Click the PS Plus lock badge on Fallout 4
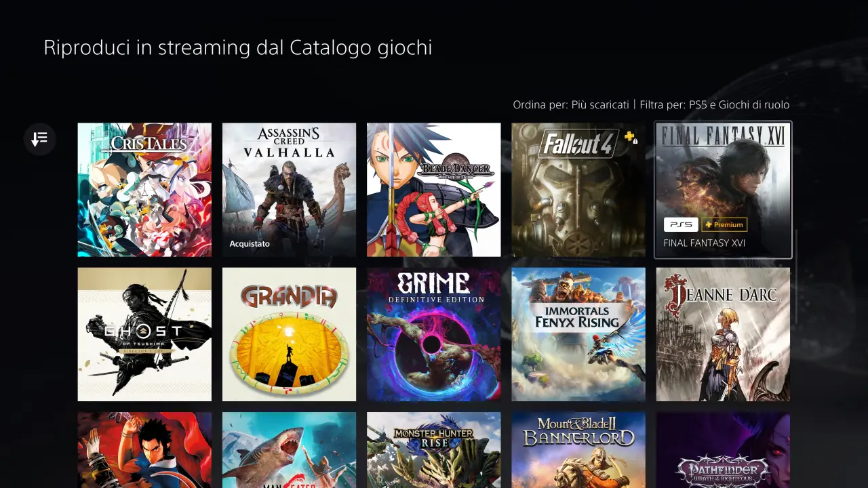868x488 pixels. (631, 138)
